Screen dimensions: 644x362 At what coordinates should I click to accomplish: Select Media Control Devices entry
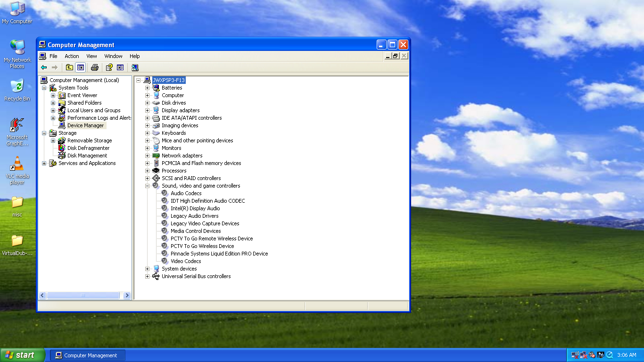(196, 231)
